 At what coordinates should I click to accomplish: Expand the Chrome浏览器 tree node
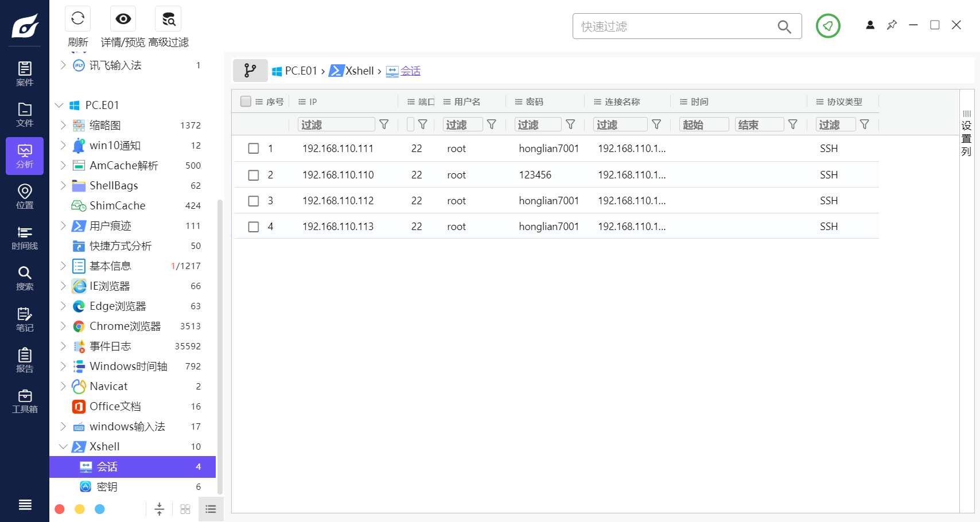click(x=63, y=326)
